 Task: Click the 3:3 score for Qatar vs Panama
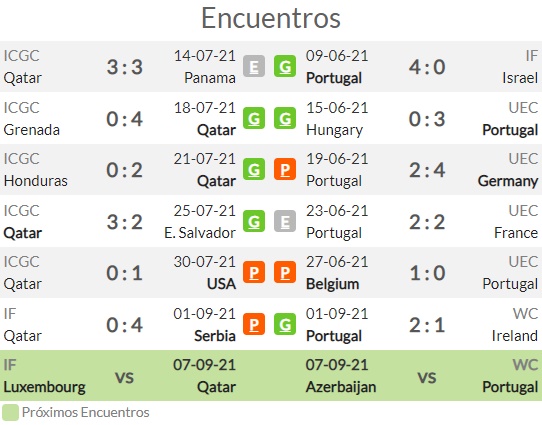[124, 67]
